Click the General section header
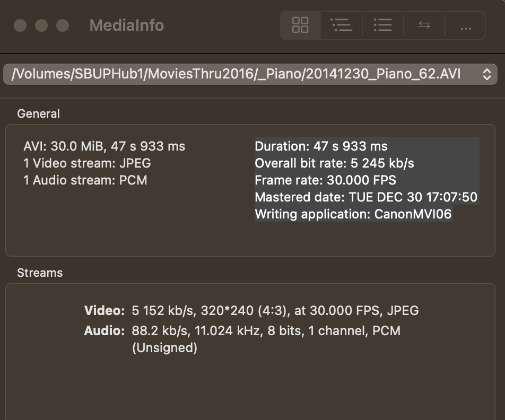 [x=39, y=113]
